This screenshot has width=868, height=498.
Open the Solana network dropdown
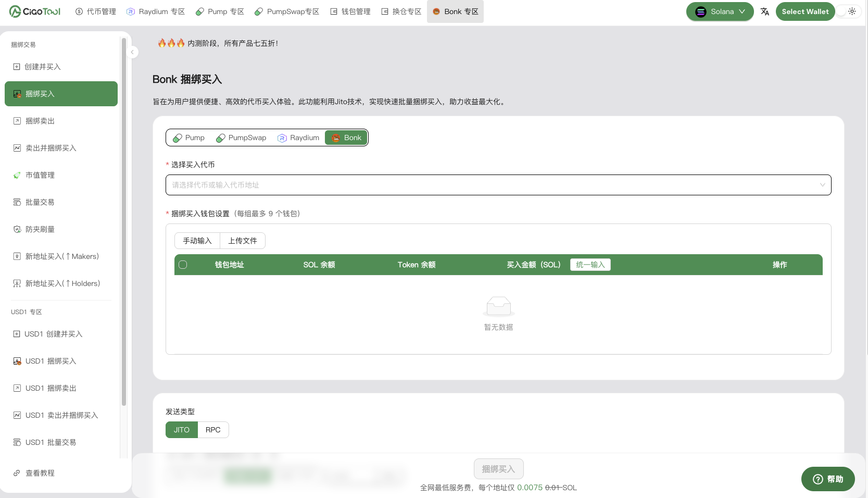point(720,11)
